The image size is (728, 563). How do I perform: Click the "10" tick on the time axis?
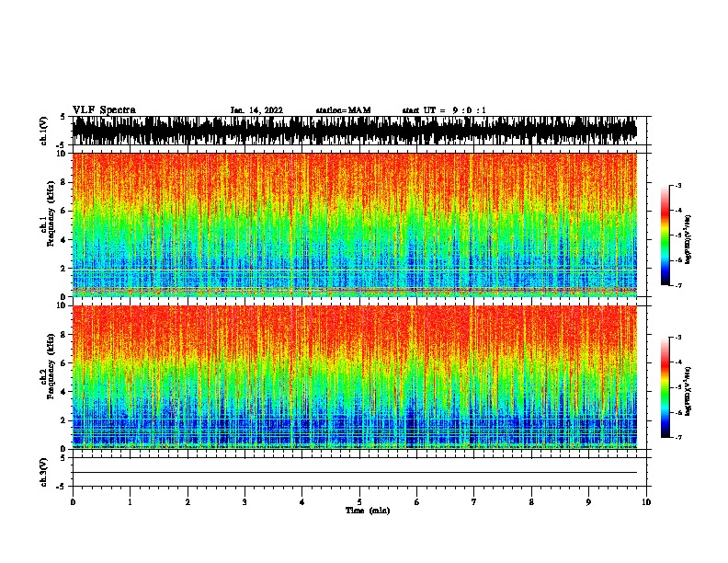pos(646,502)
